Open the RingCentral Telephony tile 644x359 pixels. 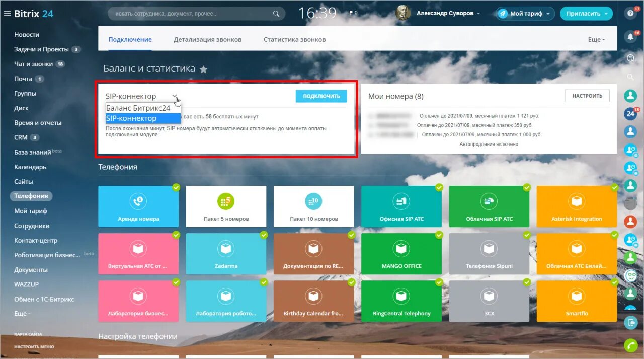click(x=401, y=301)
